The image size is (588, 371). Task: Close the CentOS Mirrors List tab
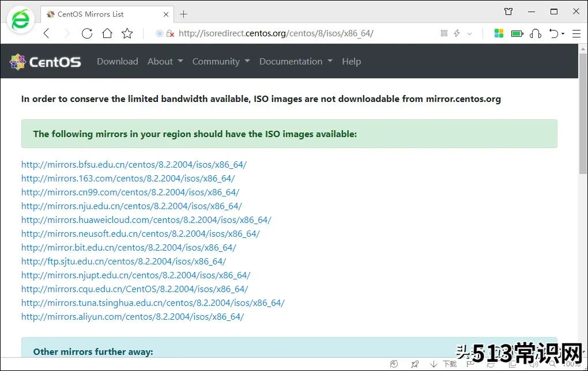click(166, 14)
